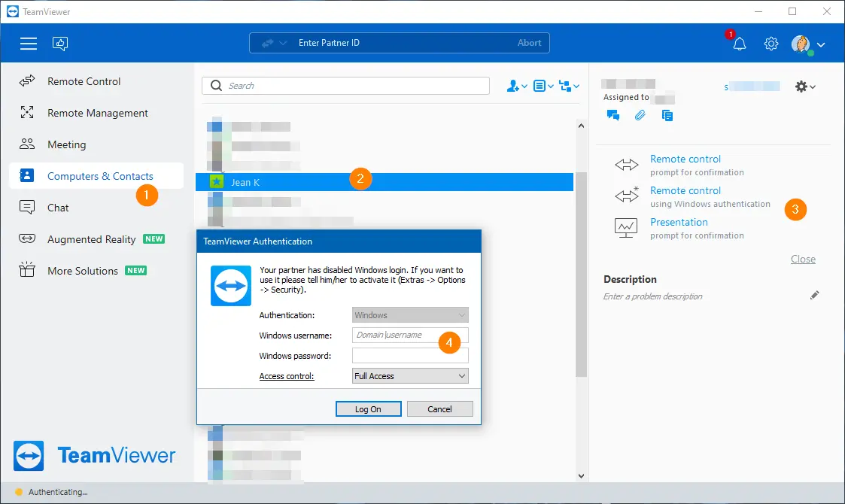Click the Remote Control arrows icon in sidebar
The image size is (845, 504).
pos(27,80)
